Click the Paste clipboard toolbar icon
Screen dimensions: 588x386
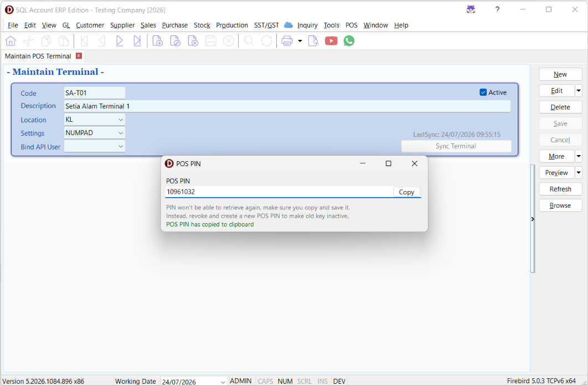point(63,41)
